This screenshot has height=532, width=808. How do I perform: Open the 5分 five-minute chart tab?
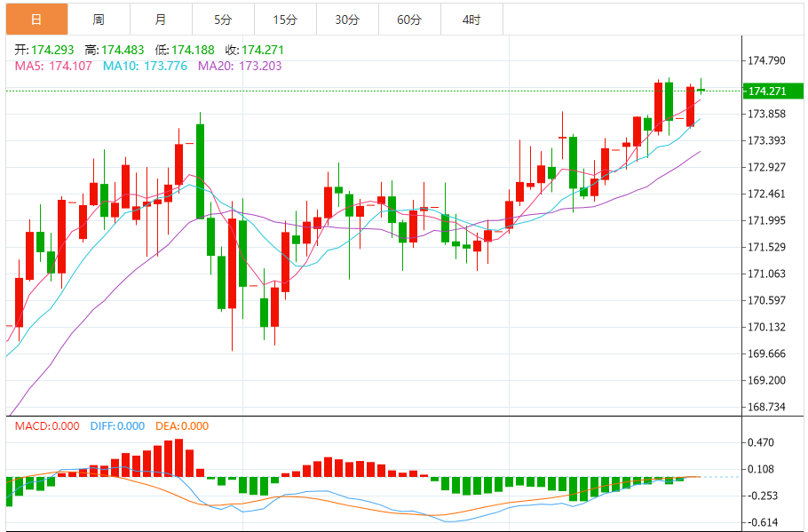(x=223, y=20)
